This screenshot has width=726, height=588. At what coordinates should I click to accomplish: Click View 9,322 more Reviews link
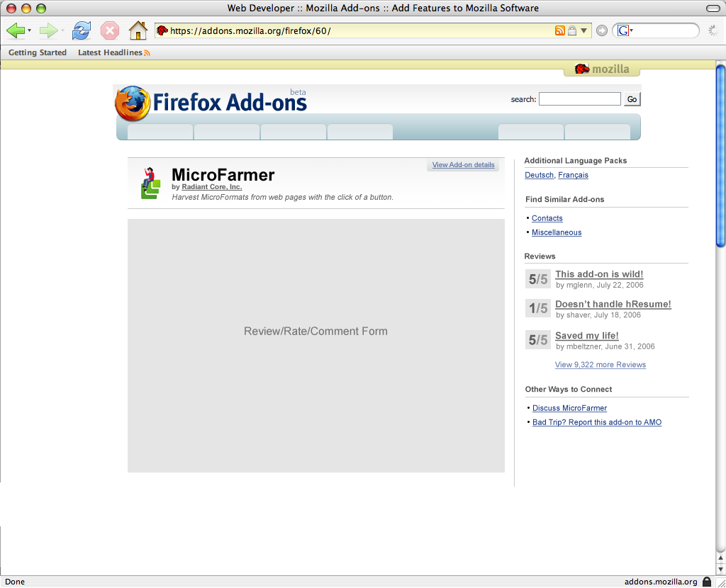tap(600, 365)
